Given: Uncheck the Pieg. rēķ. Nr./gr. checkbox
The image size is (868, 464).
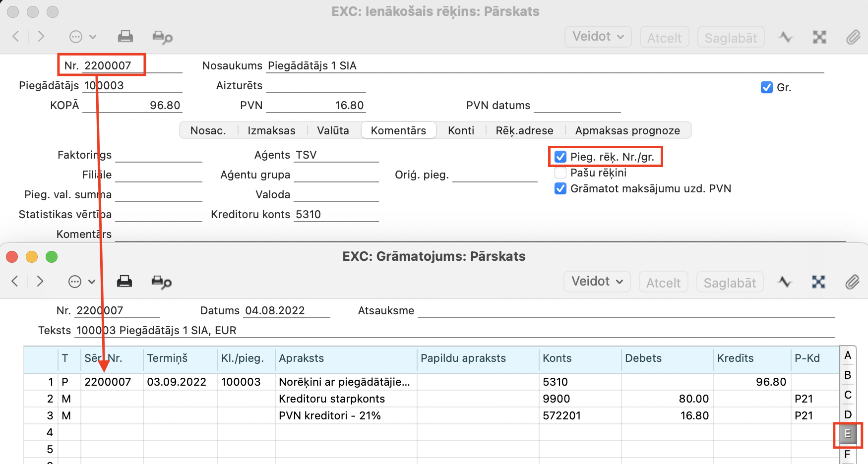Looking at the screenshot, I should [560, 157].
